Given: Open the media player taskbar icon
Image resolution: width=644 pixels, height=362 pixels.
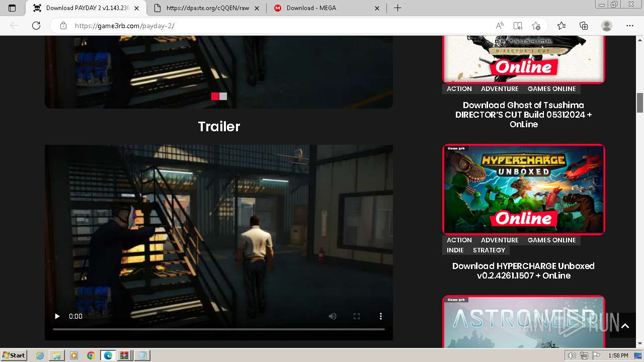Looking at the screenshot, I should pyautogui.click(x=74, y=355).
